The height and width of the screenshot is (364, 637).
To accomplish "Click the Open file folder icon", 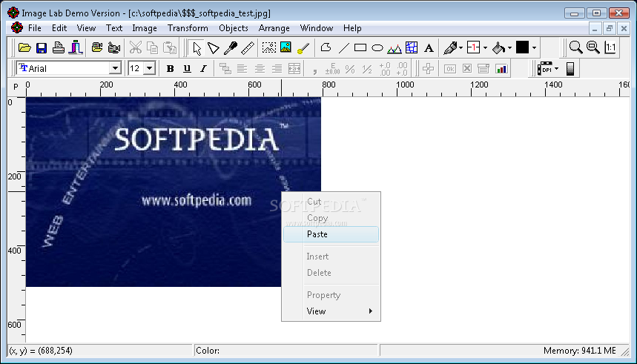I will pos(24,48).
